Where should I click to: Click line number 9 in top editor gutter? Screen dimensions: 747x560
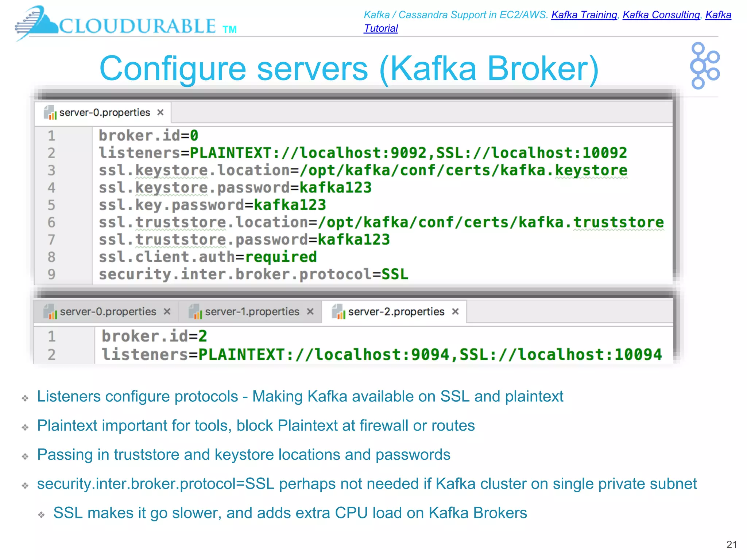[x=51, y=274]
